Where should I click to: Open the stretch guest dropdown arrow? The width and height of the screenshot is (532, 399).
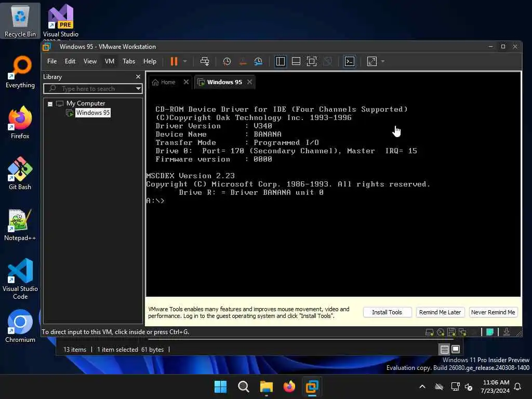pos(383,61)
